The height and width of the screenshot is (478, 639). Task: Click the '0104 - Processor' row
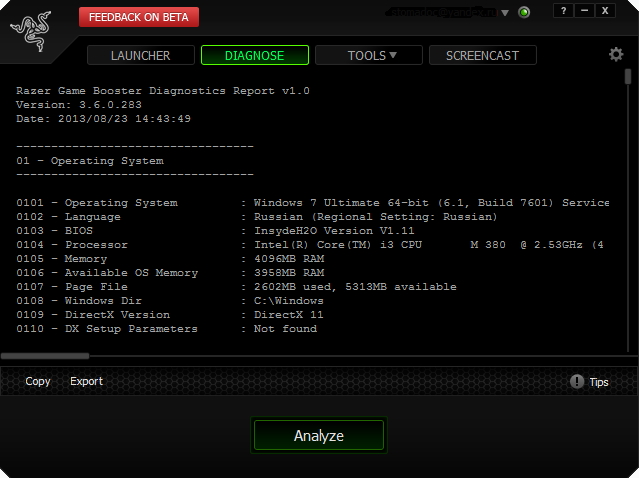[310, 245]
